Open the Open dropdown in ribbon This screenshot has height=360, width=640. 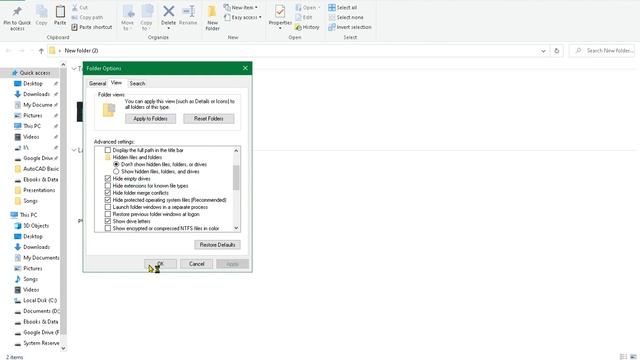coord(308,7)
